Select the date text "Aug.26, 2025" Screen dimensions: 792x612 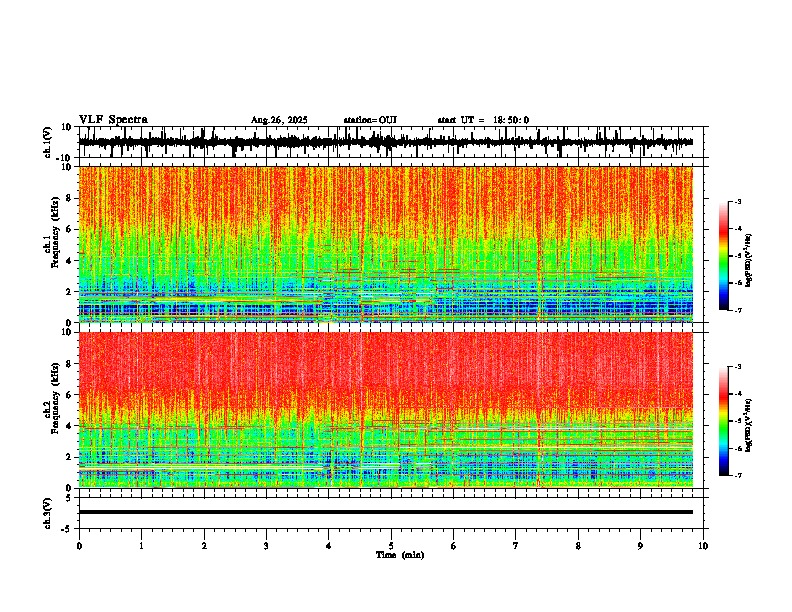(x=279, y=120)
